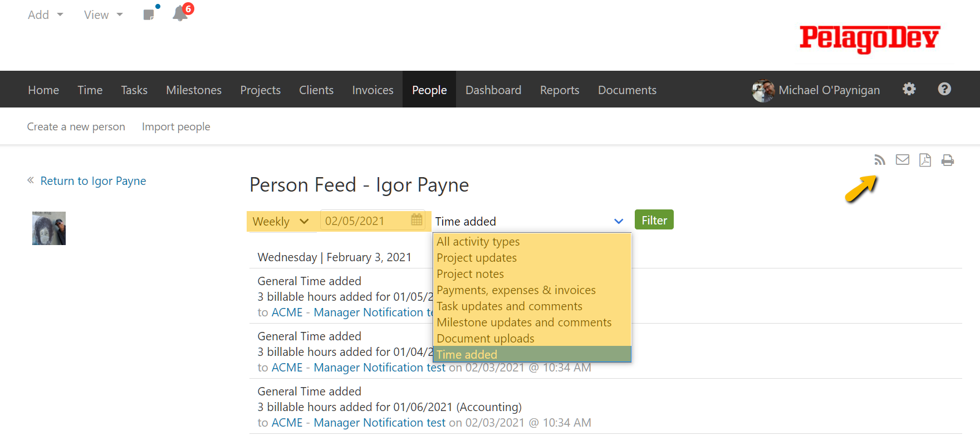Expand the View dropdown menu
Image resolution: width=980 pixels, height=440 pixels.
pyautogui.click(x=104, y=15)
